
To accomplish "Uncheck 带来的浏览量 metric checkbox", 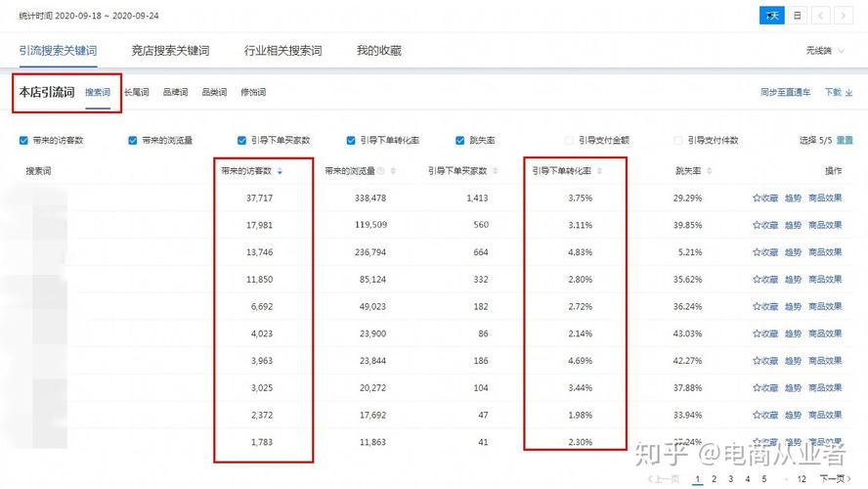I will [x=132, y=140].
